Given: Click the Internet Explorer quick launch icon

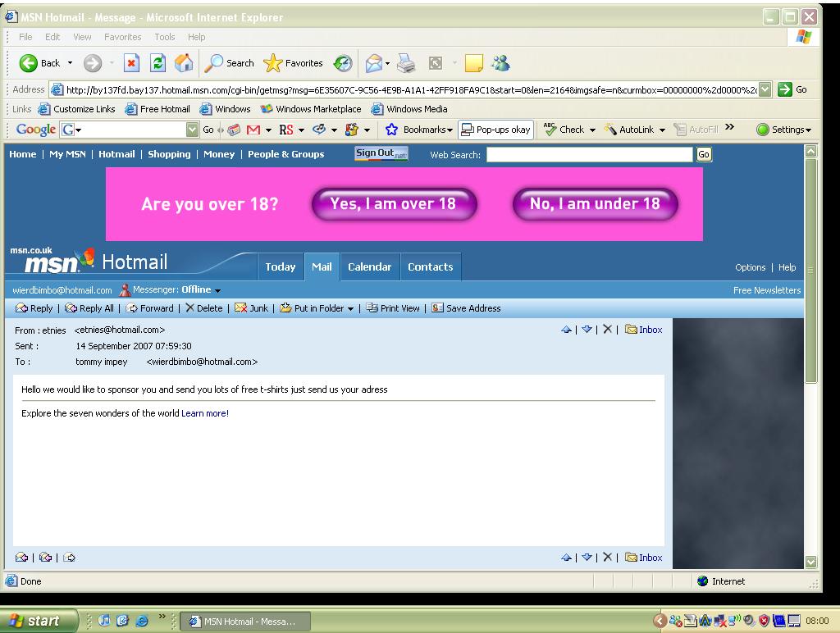Looking at the screenshot, I should (142, 621).
